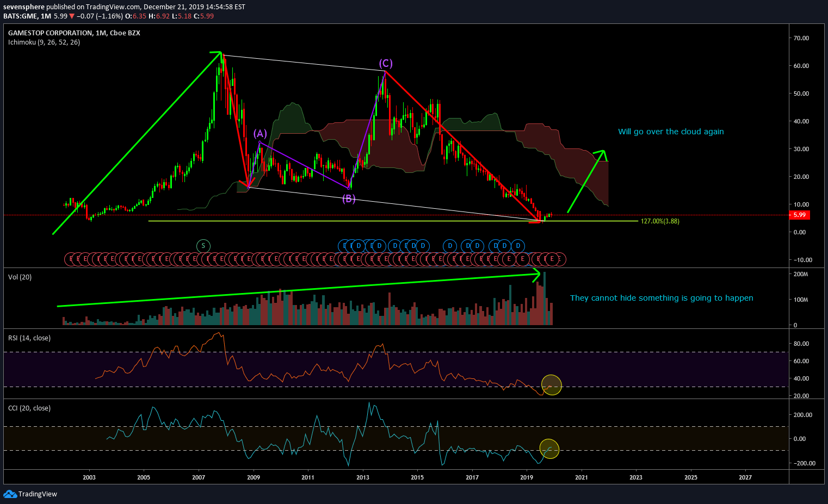Select the Ichimoku (9, 26, 52, 26) indicator label
Image resolution: width=828 pixels, height=504 pixels.
[44, 42]
